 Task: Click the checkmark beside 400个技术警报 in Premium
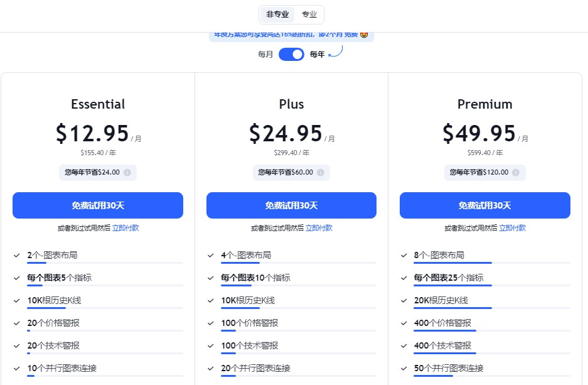coord(404,345)
